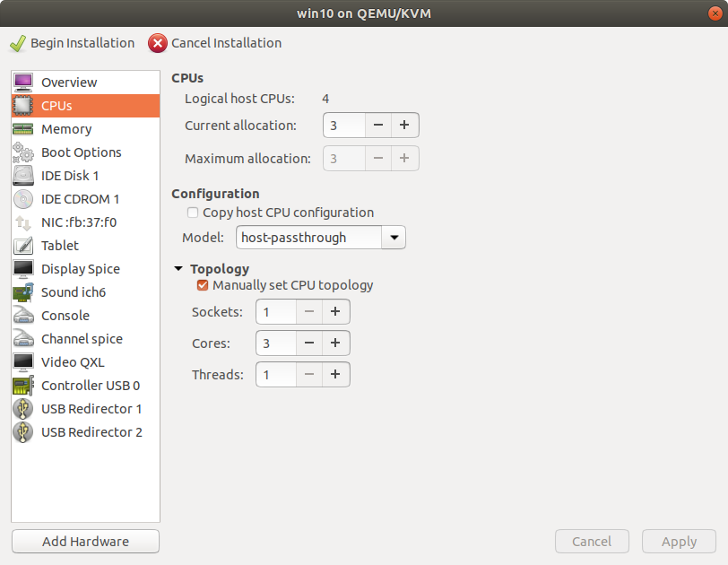This screenshot has width=728, height=565.
Task: Select the Display Spice monitor icon
Action: coord(23,269)
